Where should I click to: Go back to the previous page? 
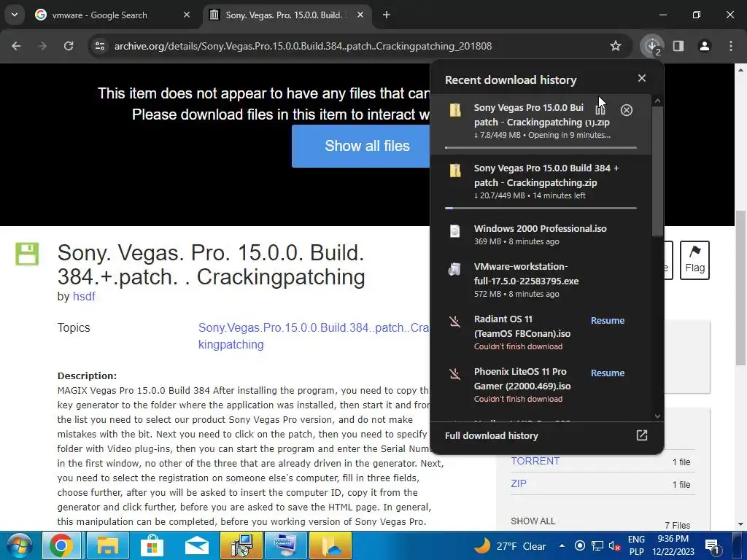[16, 46]
